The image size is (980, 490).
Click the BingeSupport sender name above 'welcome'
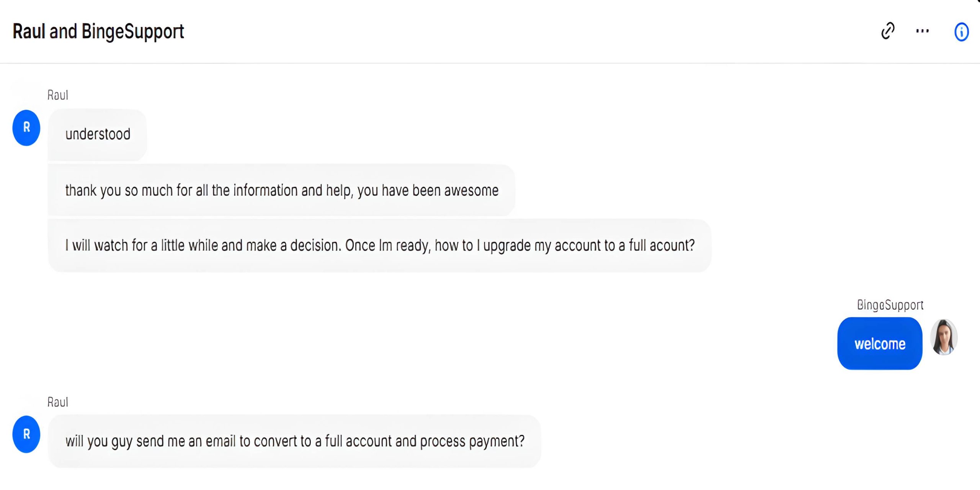(890, 305)
